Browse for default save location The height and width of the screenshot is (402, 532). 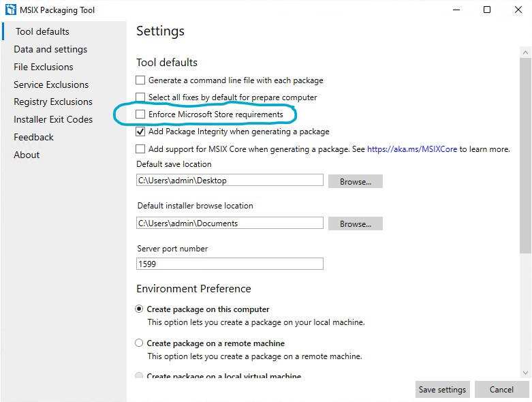tap(355, 181)
